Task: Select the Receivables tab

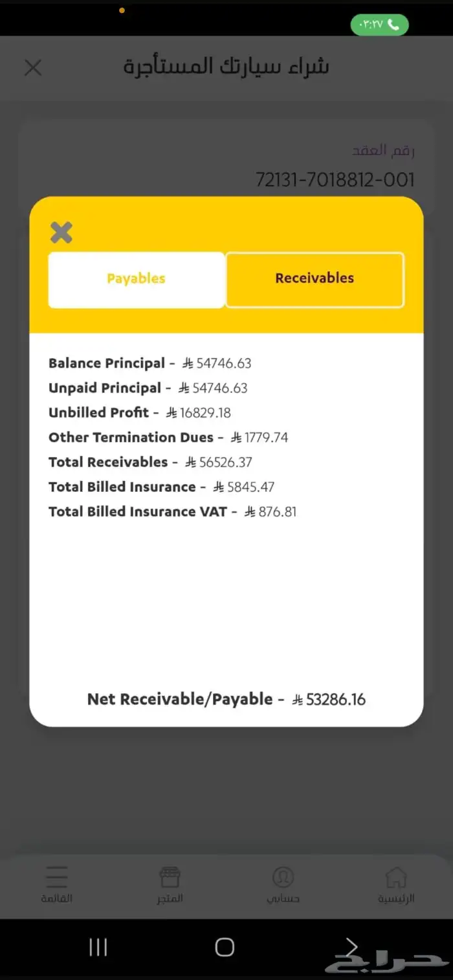Action: [x=315, y=279]
